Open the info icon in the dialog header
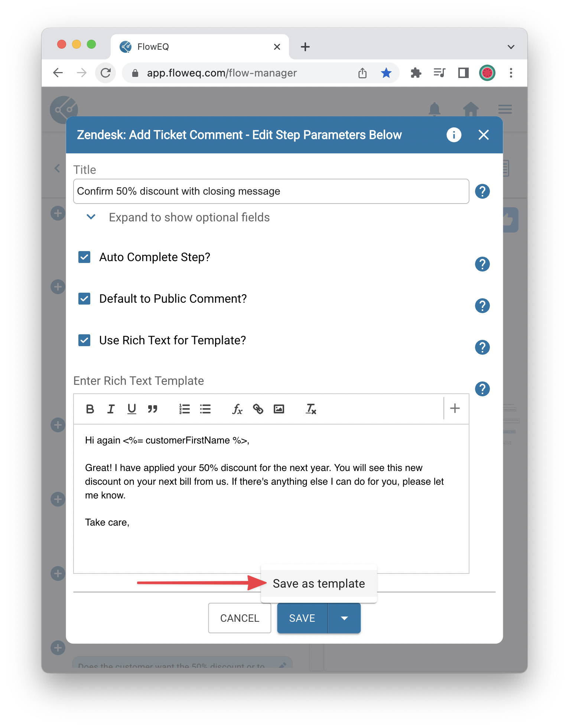Image resolution: width=569 pixels, height=728 pixels. 454,134
